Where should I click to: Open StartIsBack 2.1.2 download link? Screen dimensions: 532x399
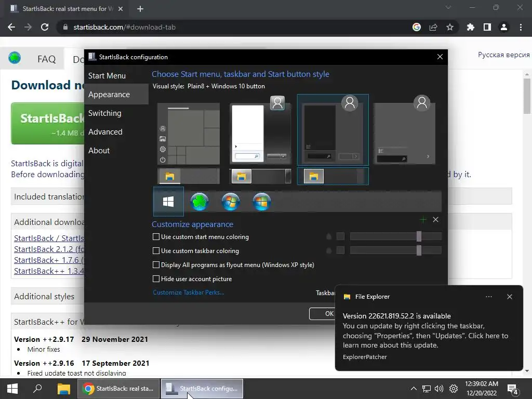(49, 249)
